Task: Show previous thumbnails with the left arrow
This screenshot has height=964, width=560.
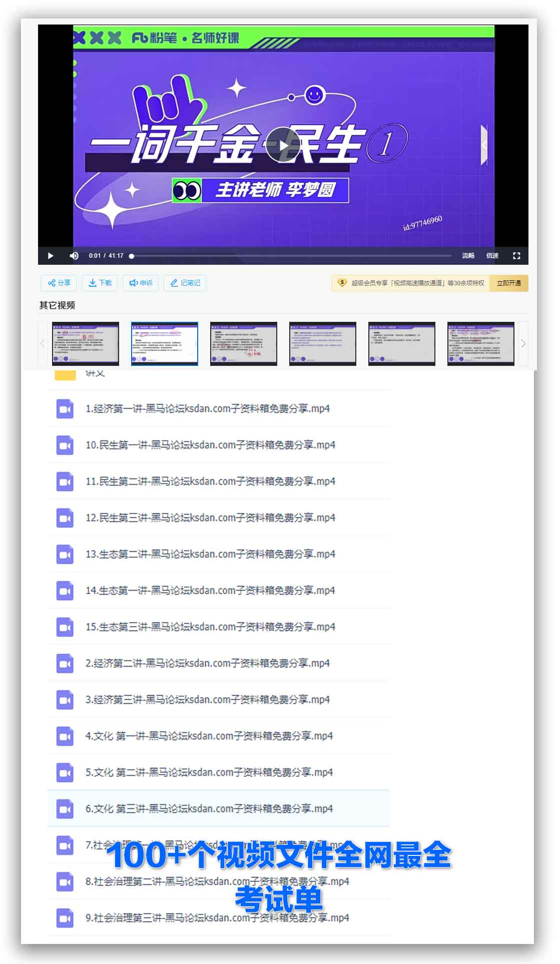Action: (x=43, y=343)
